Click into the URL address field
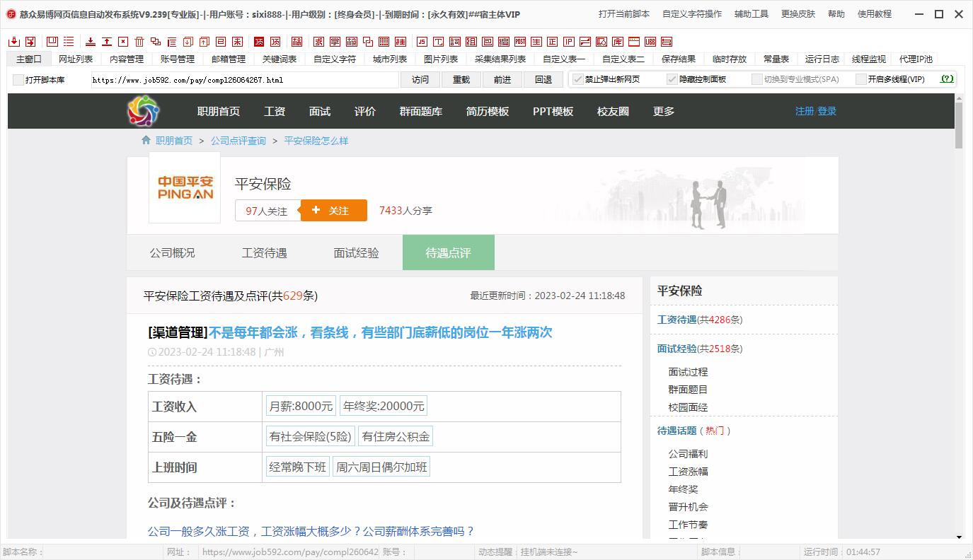Screen dimensions: 973x560 (245, 80)
